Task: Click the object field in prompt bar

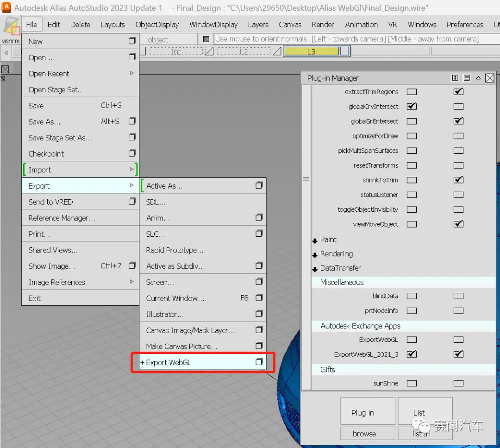Action: (169, 39)
